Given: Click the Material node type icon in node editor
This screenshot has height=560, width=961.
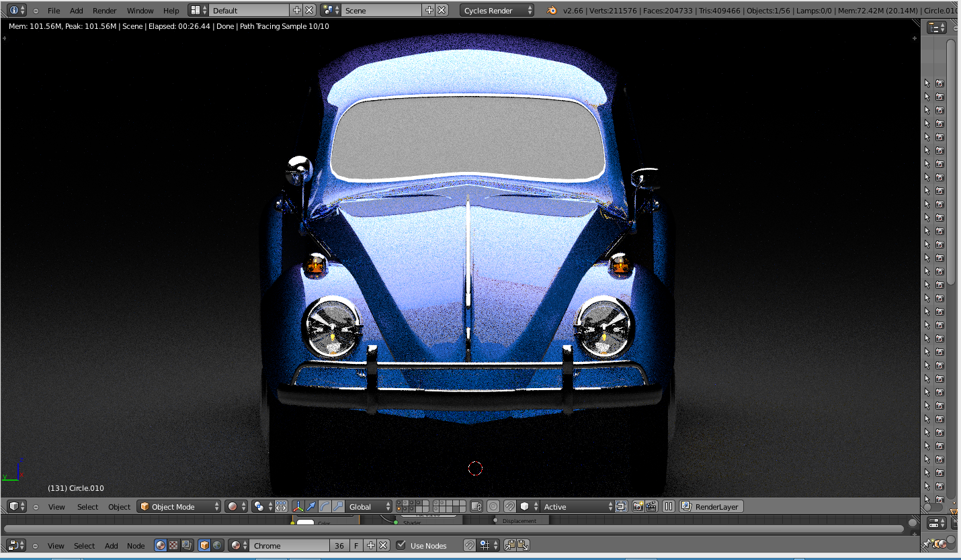Looking at the screenshot, I should click(160, 545).
